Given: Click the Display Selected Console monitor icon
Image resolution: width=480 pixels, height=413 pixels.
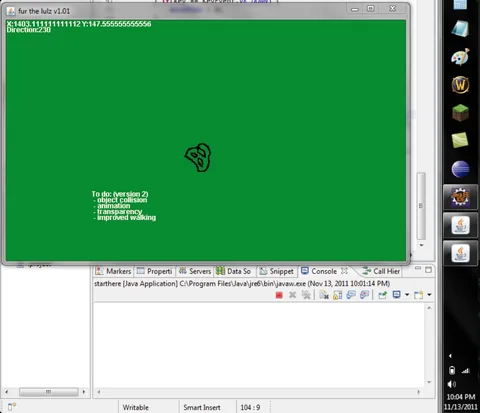Looking at the screenshot, I should tap(396, 295).
